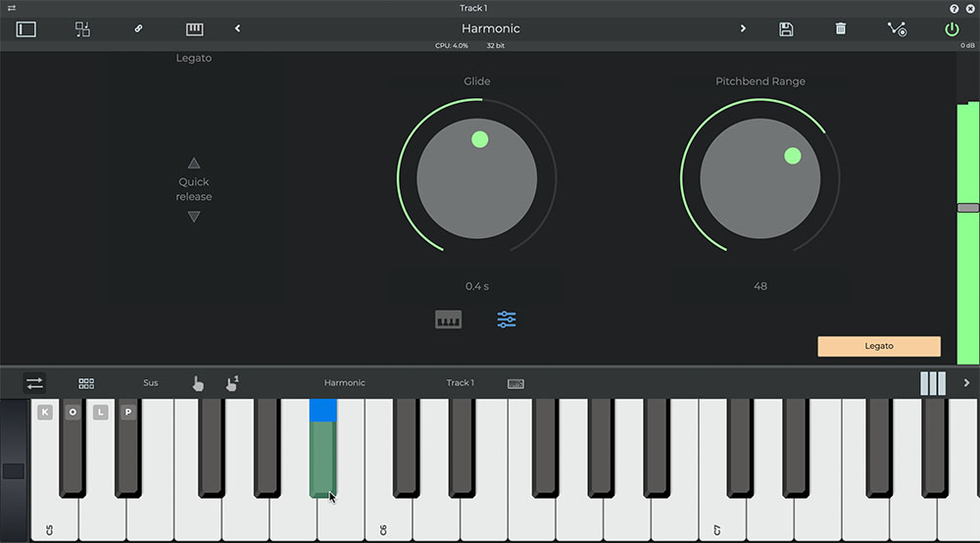Toggle the green power button
Screen dimensions: 980x543
(x=952, y=29)
